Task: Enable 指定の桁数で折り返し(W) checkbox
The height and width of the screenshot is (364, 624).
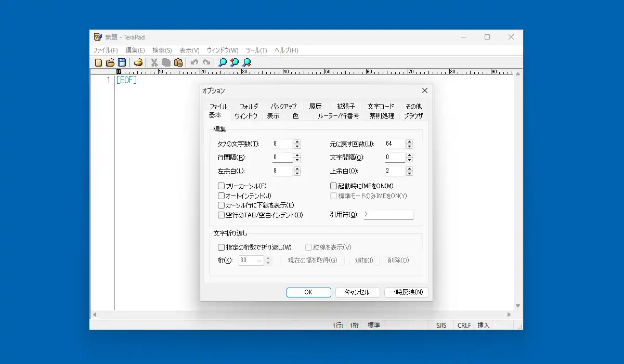Action: click(221, 248)
